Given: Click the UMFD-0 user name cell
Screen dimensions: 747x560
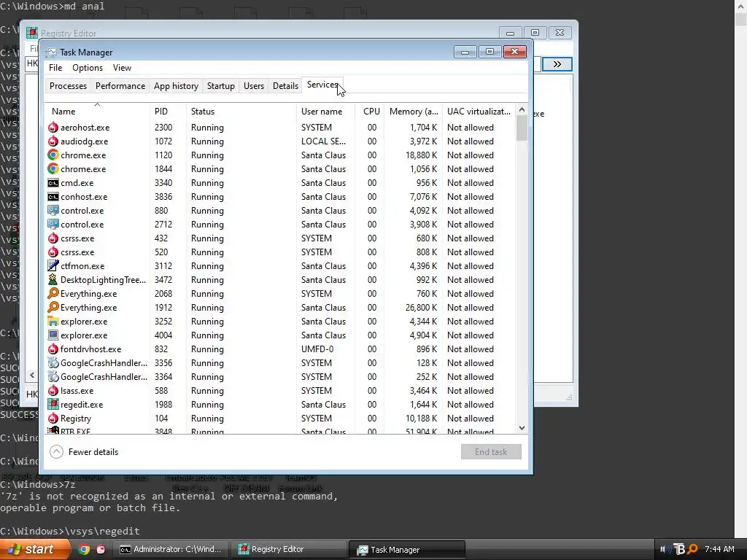Looking at the screenshot, I should click(317, 349).
